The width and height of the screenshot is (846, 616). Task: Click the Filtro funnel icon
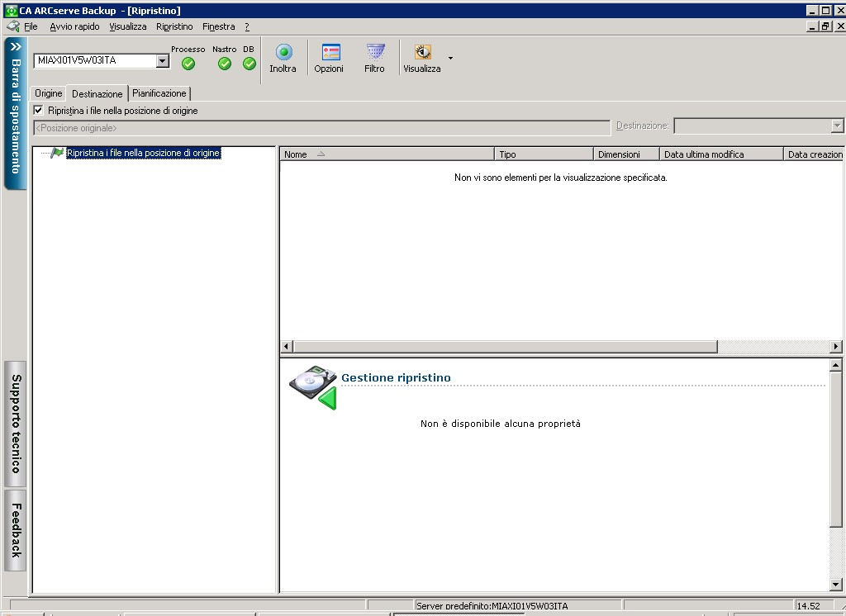(x=375, y=53)
